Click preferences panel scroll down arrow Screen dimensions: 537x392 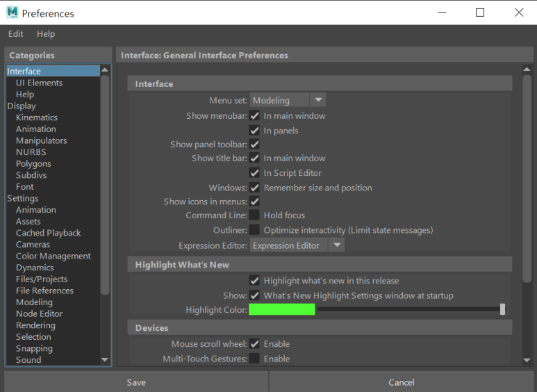(x=527, y=360)
